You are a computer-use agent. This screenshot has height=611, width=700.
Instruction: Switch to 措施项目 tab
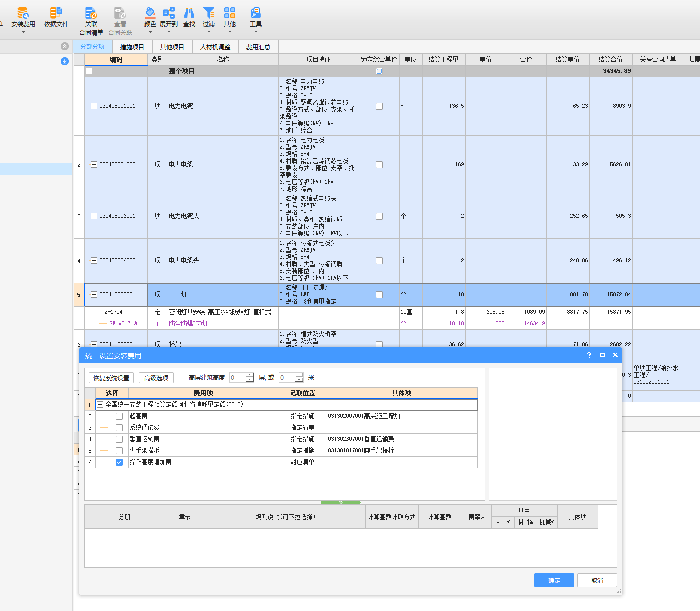click(x=132, y=47)
